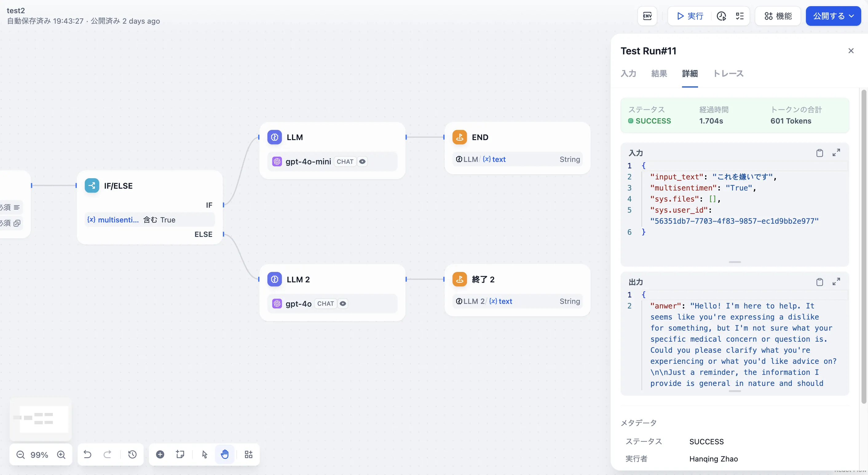The width and height of the screenshot is (868, 475).
Task: Switch to the 結果 tab
Action: [x=659, y=73]
